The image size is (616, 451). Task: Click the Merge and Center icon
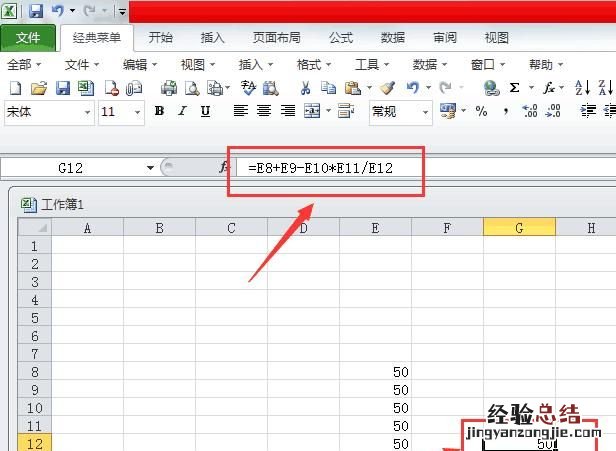312,112
